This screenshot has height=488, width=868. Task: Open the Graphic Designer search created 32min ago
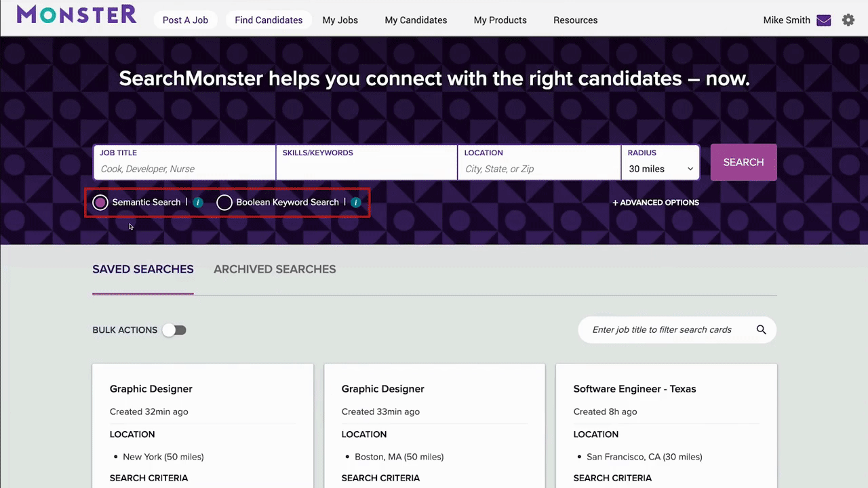pos(151,389)
